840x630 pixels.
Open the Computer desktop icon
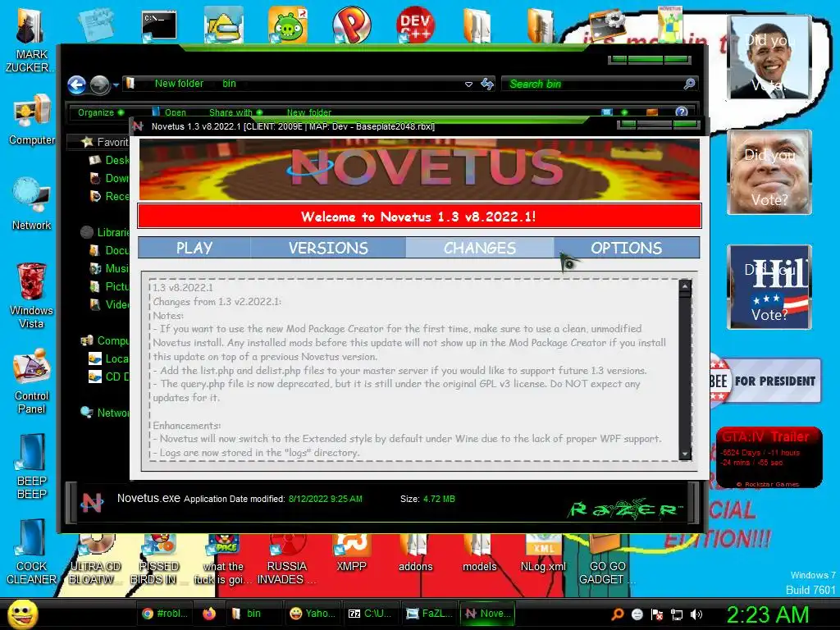pyautogui.click(x=31, y=120)
